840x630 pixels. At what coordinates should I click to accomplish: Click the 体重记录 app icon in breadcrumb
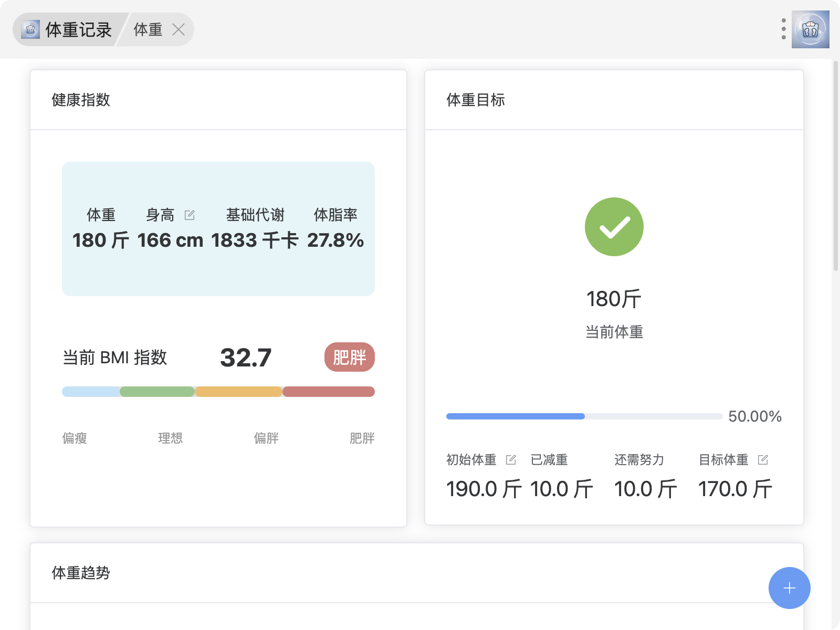pos(30,30)
